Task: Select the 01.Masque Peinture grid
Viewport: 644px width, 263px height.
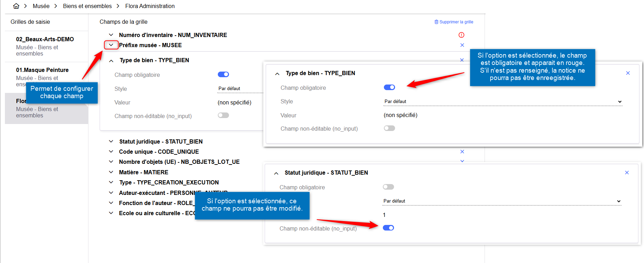Action: tap(42, 70)
